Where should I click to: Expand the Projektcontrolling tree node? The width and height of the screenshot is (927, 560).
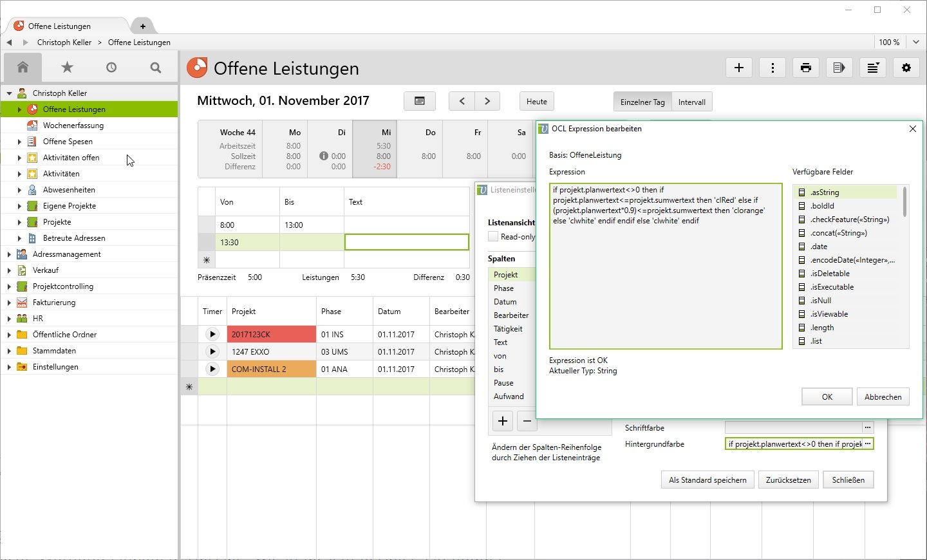[9, 286]
